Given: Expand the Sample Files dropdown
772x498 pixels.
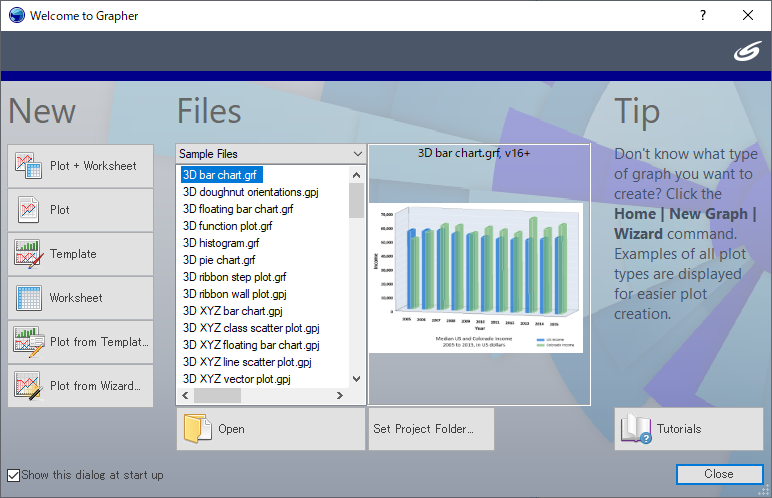Looking at the screenshot, I should coord(357,154).
